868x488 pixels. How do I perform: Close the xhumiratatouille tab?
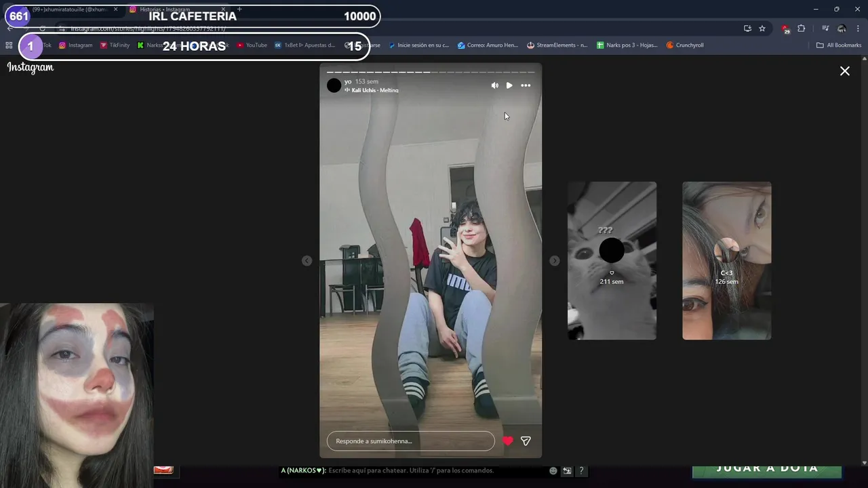click(116, 9)
